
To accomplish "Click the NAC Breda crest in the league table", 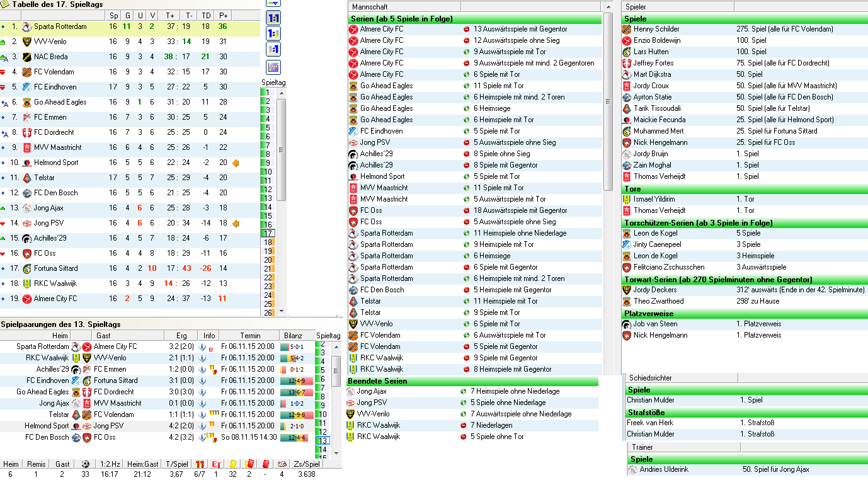I will tap(26, 57).
